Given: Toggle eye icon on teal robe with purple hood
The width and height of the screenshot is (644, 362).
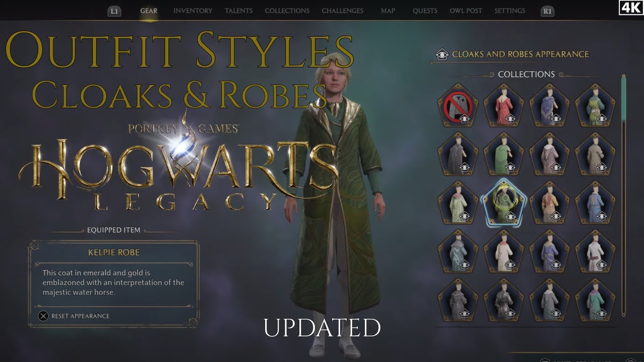Looking at the screenshot, I should [602, 314].
